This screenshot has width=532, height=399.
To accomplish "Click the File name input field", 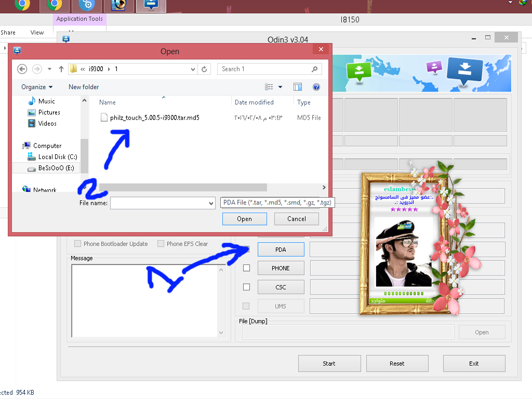I will coord(159,203).
